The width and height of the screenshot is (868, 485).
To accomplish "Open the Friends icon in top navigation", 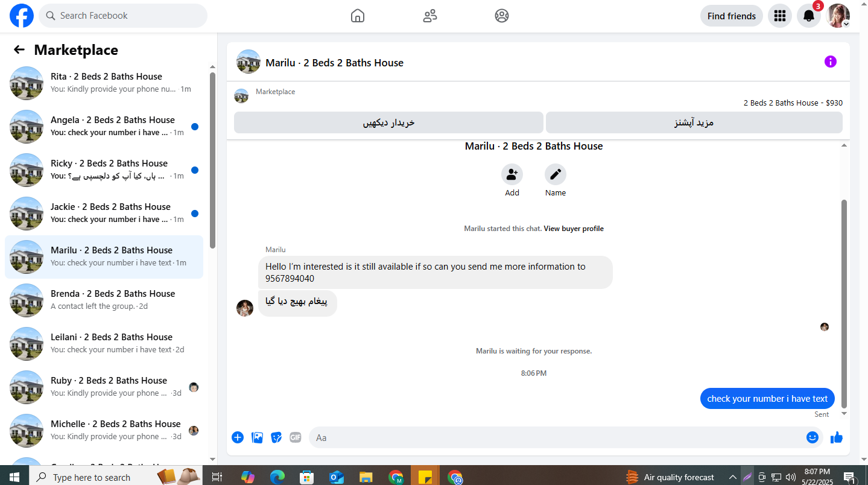I will [x=430, y=16].
